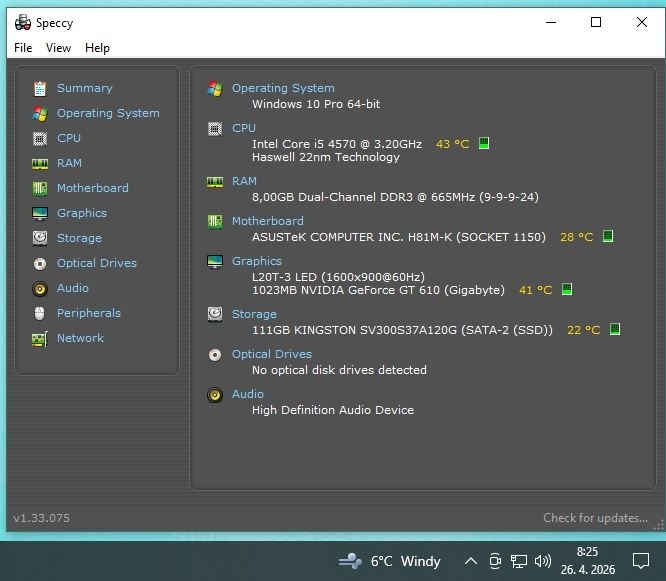
Task: Click the RAM heading link in summary
Action: pos(244,181)
